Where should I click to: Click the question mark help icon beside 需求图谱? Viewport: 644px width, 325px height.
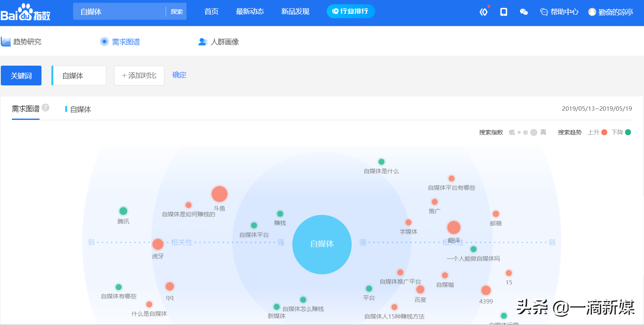pyautogui.click(x=46, y=108)
